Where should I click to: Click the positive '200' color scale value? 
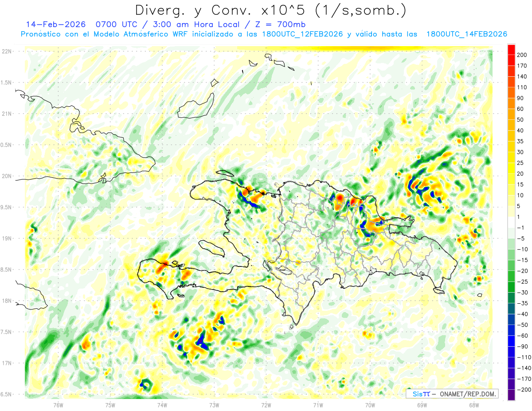[x=523, y=55]
